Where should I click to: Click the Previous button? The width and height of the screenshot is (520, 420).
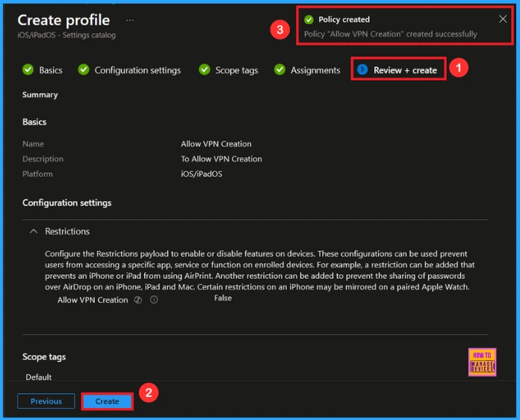point(46,401)
